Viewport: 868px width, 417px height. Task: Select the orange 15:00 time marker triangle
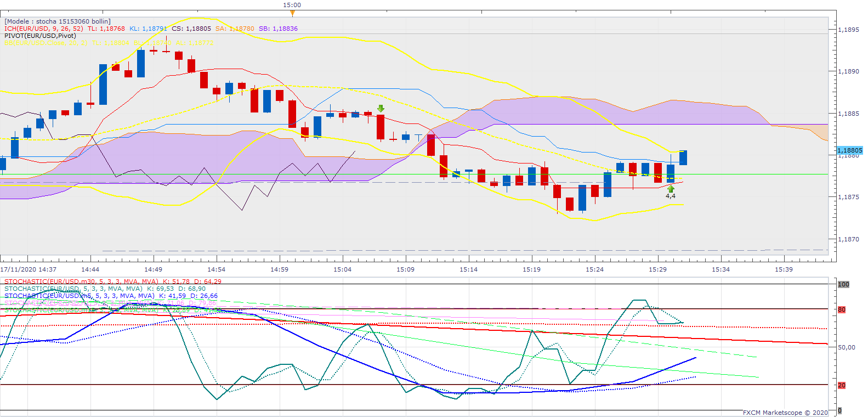pos(292,13)
